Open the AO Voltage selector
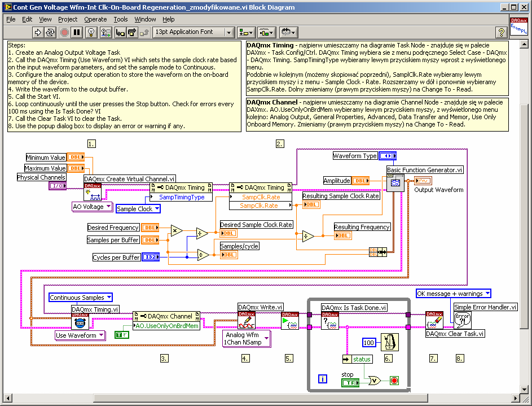Screen dimensions: 532x406 [x=93, y=207]
